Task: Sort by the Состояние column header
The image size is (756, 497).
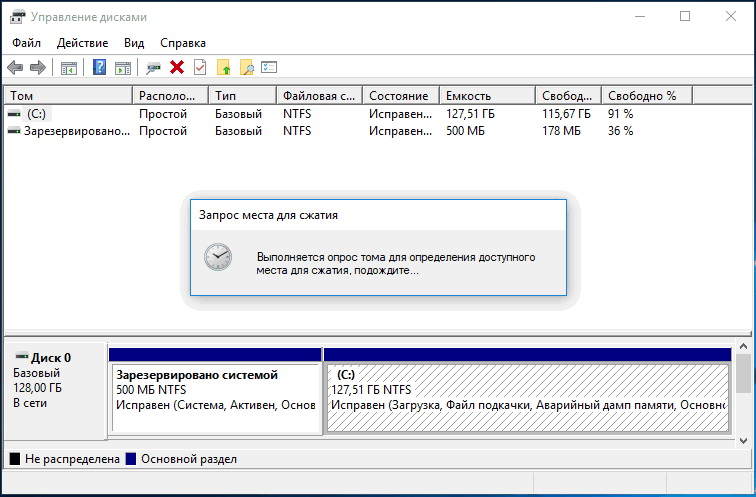Action: pyautogui.click(x=401, y=95)
